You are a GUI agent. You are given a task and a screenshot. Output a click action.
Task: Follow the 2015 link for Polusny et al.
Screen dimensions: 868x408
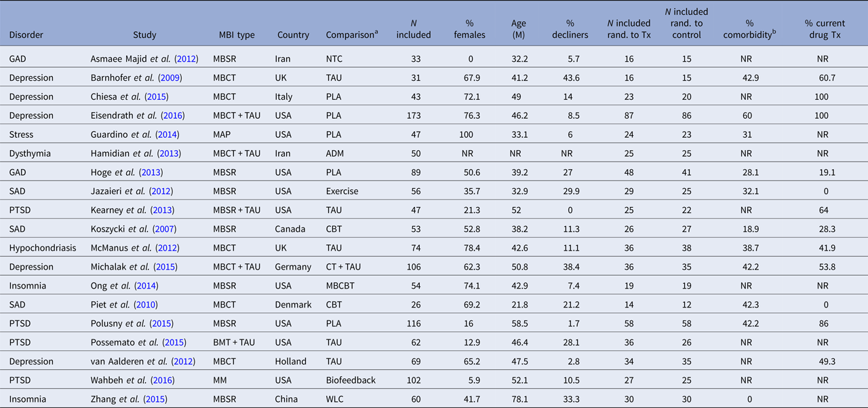pos(163,324)
